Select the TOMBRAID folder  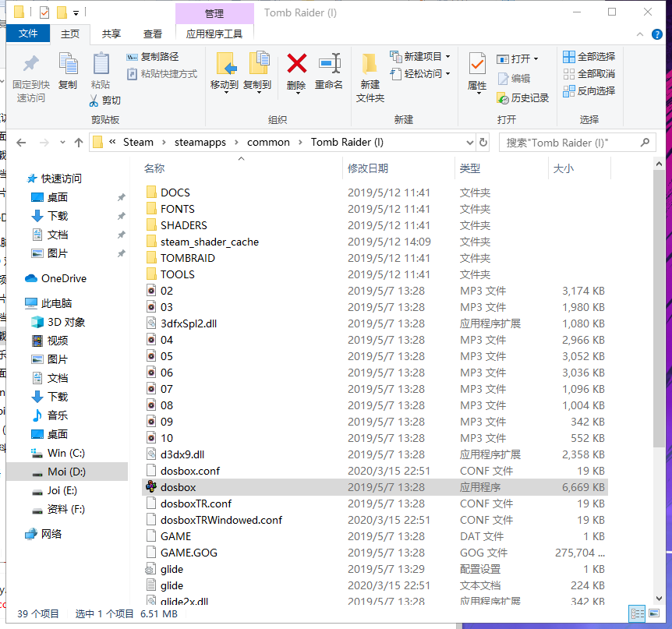188,258
